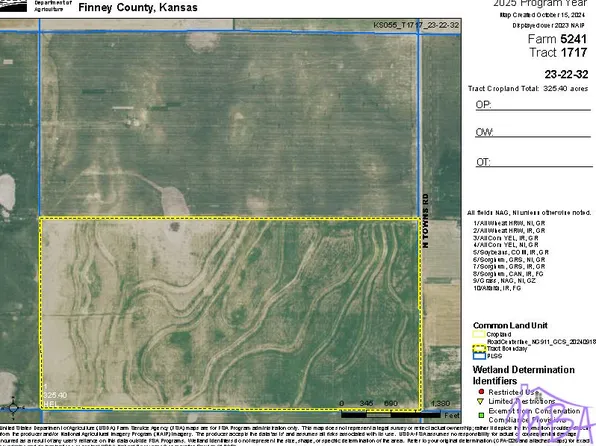The width and height of the screenshot is (596, 446).
Task: Click the 'N TOWNS RD' road label
Action: [x=425, y=221]
